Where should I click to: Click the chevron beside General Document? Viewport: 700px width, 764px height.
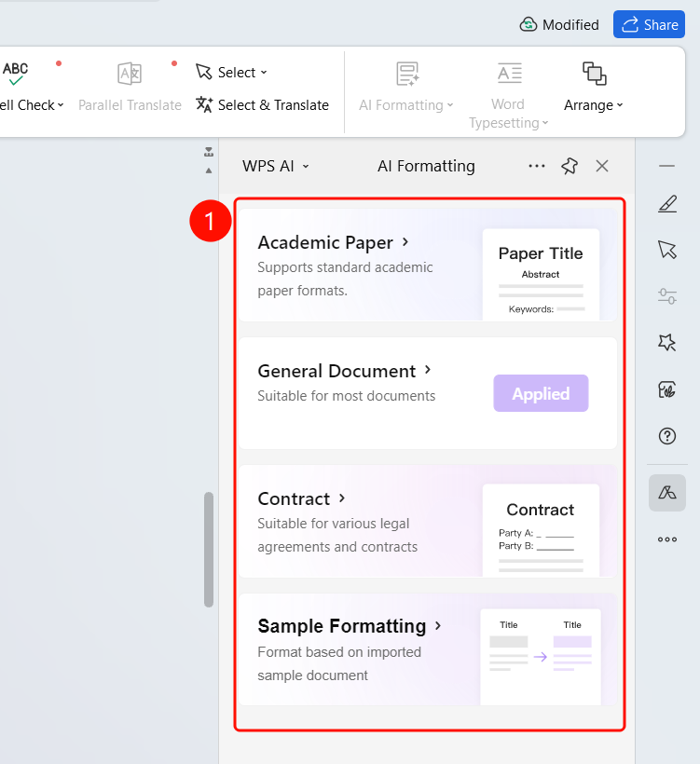pos(428,370)
